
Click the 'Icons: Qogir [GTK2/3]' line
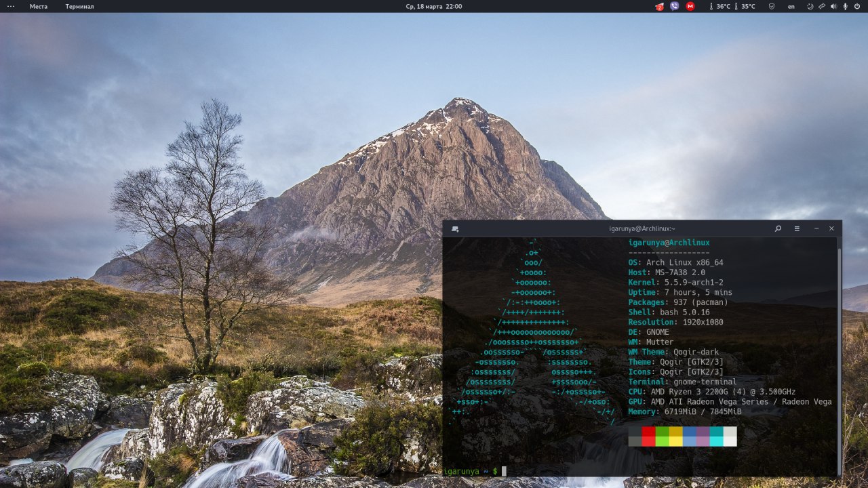676,372
